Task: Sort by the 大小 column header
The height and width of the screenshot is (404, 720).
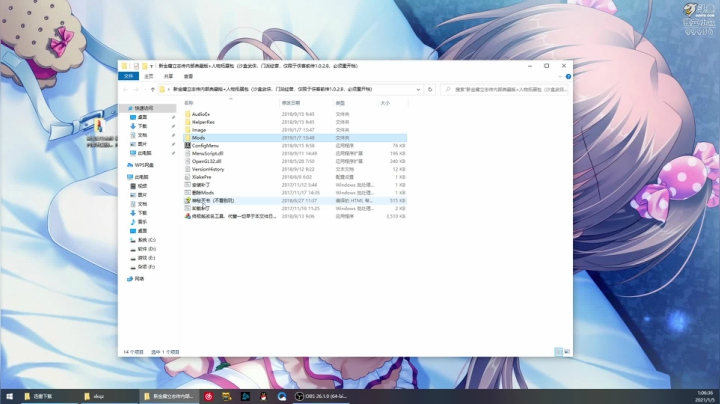Action: 385,103
